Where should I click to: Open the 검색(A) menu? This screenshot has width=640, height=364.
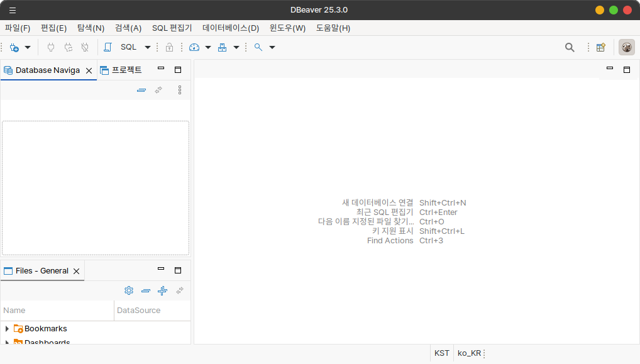[x=128, y=28]
